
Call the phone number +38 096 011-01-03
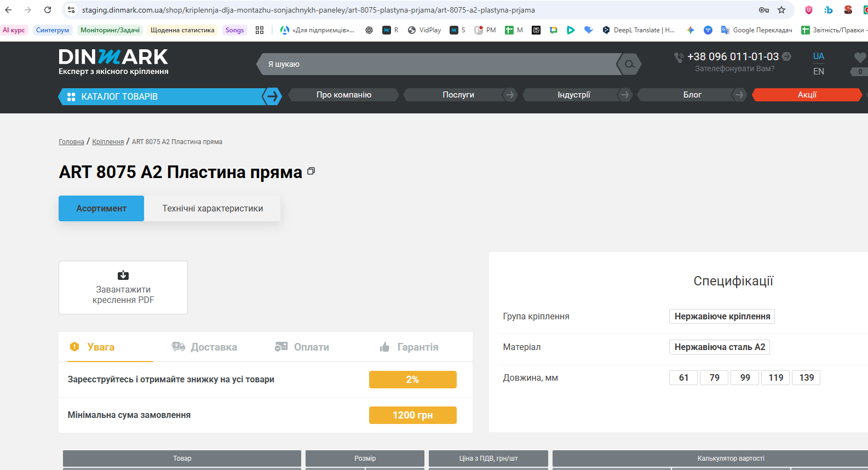(733, 56)
